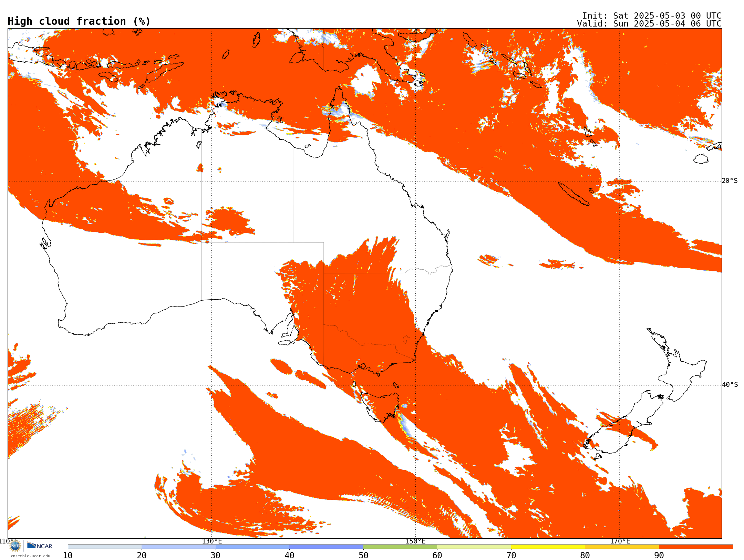This screenshot has width=744, height=560.
Task: Click the colorbar tick label 60
Action: pos(437,556)
